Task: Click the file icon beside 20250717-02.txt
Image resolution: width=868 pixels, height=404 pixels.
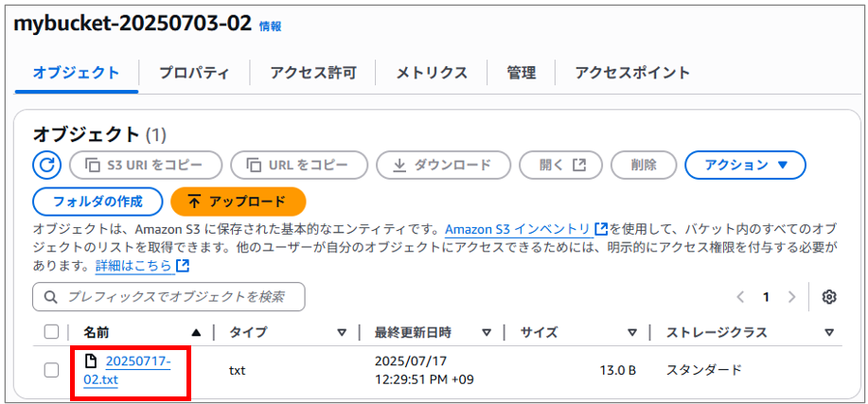Action: 90,361
